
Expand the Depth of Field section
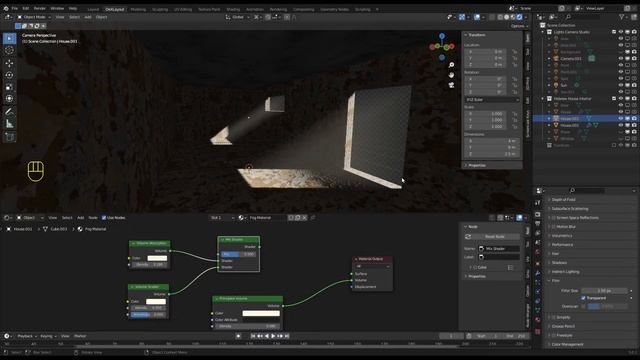pos(563,200)
